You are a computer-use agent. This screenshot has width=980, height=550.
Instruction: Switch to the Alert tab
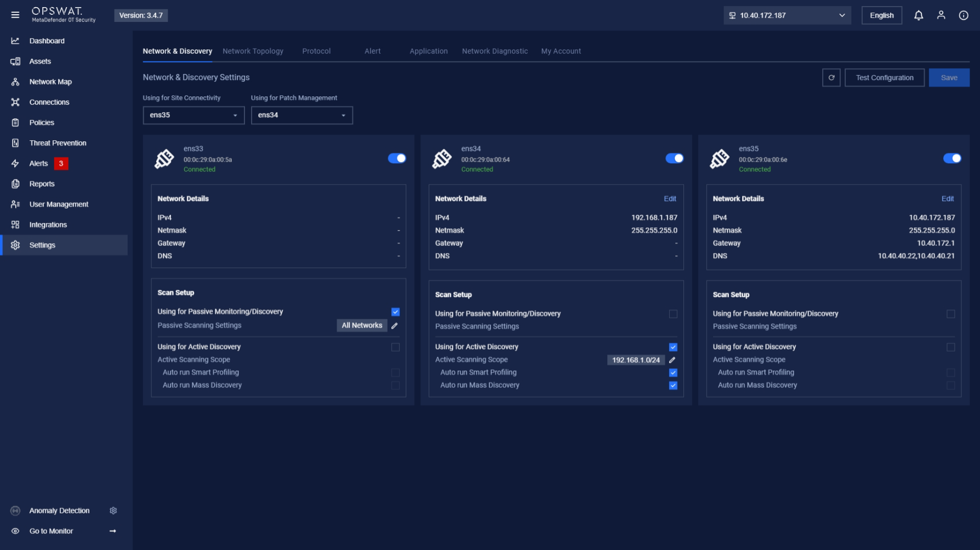click(x=373, y=51)
